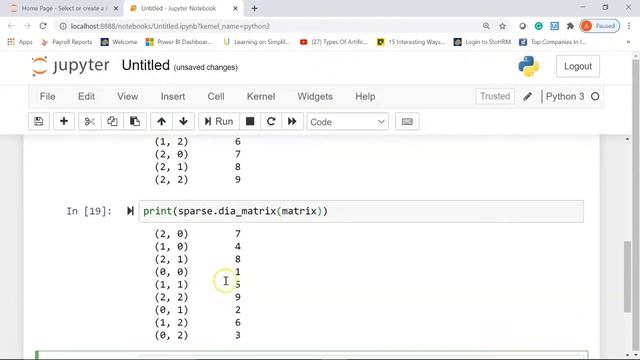This screenshot has height=360, width=640.
Task: Click the Paused profile button
Action: [x=600, y=26]
